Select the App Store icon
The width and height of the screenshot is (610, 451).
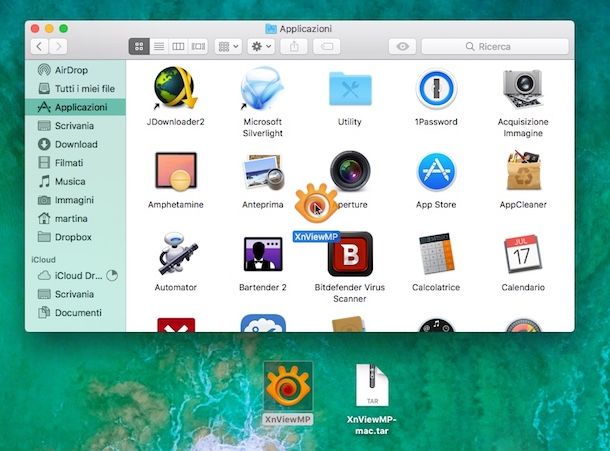pyautogui.click(x=436, y=172)
